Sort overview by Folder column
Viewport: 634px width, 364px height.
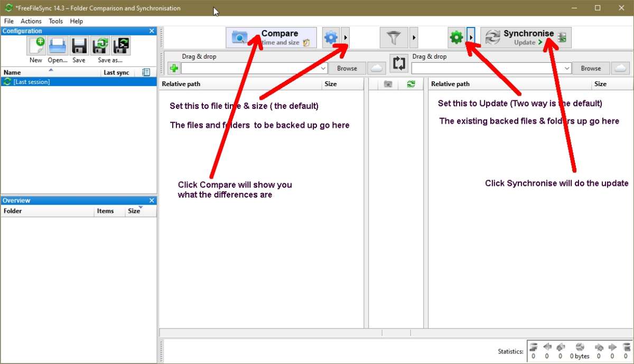[47, 211]
